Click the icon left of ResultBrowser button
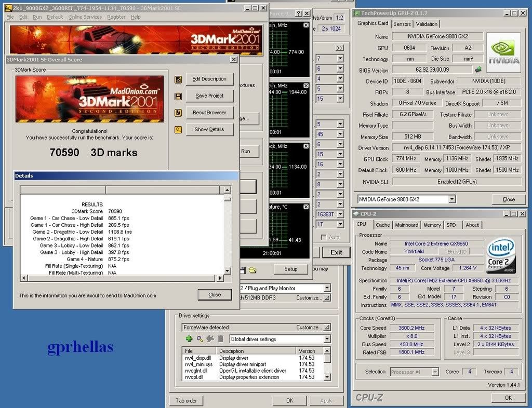 (x=178, y=113)
